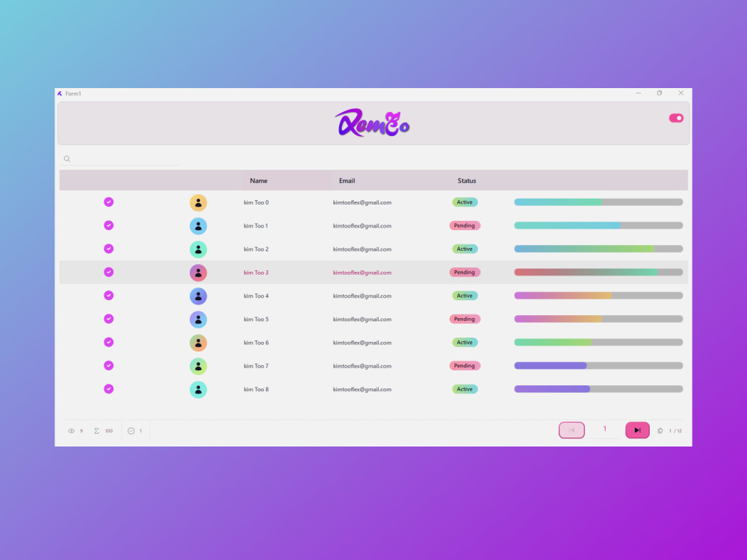Go to the previous page button
747x560 pixels.
click(x=571, y=430)
